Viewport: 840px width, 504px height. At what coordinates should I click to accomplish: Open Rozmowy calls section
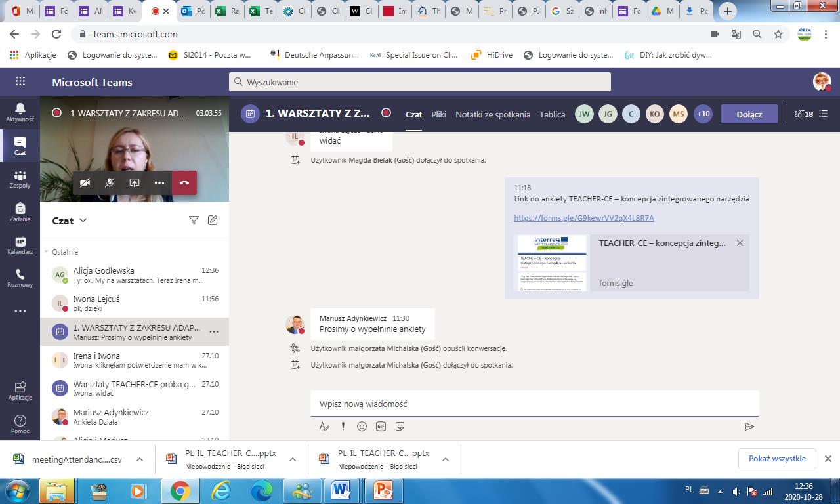pos(20,278)
